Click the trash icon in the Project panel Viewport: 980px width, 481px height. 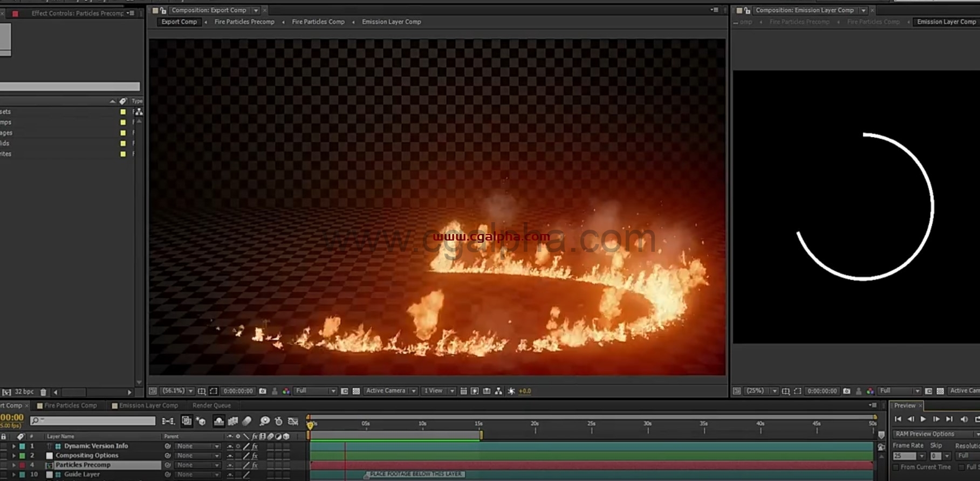pyautogui.click(x=44, y=392)
